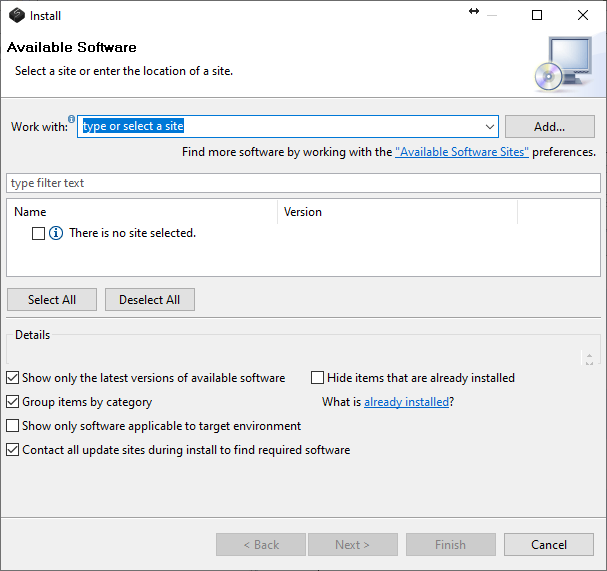Viewport: 607px width, 571px height.
Task: Uncheck Group items by category
Action: coord(13,402)
